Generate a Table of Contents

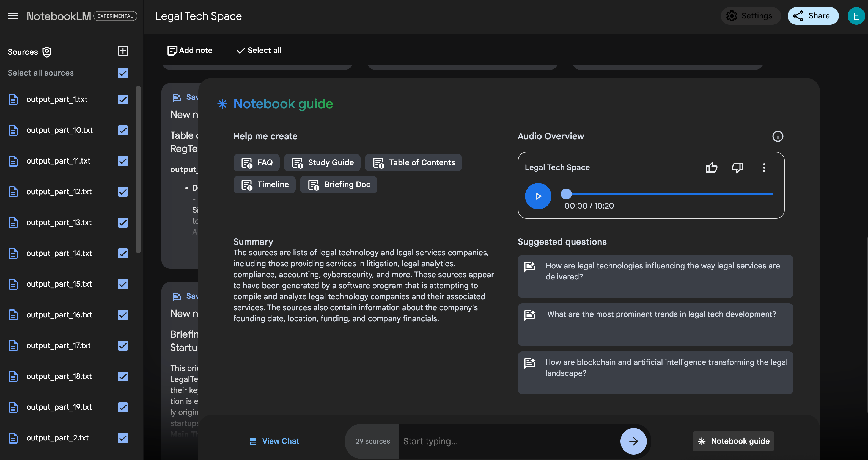413,163
